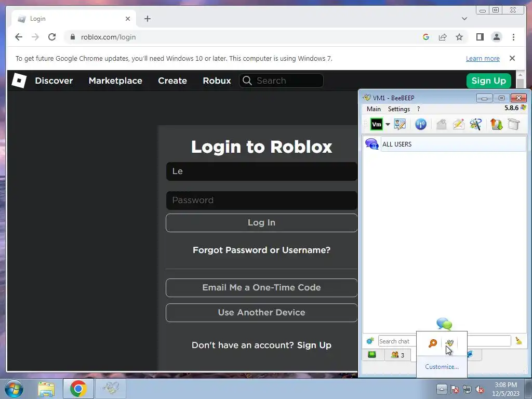Image resolution: width=532 pixels, height=399 pixels.
Task: Open the edit profile card icon in BeeBEEP
Action: click(400, 124)
